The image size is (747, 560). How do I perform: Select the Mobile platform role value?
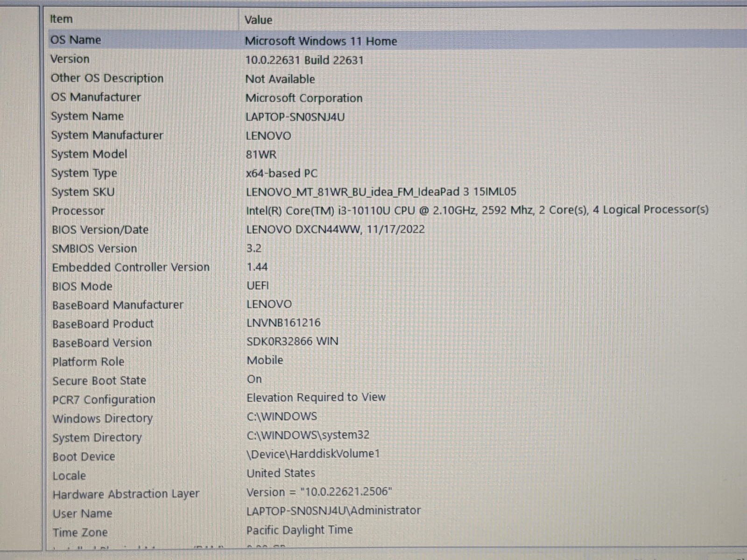pos(265,360)
